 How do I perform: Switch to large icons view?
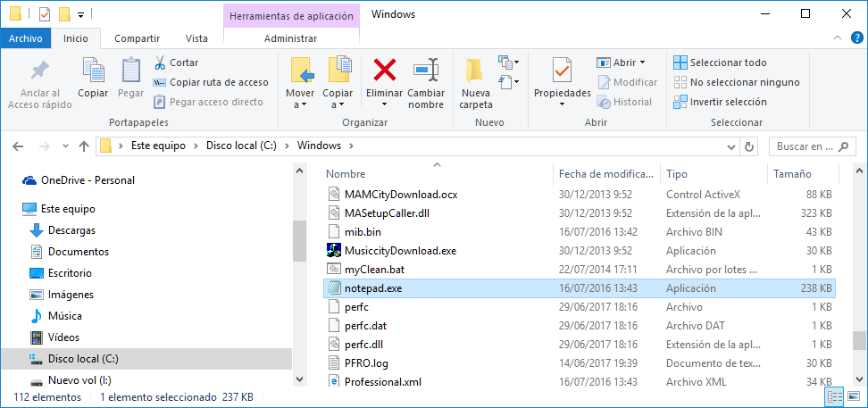855,397
